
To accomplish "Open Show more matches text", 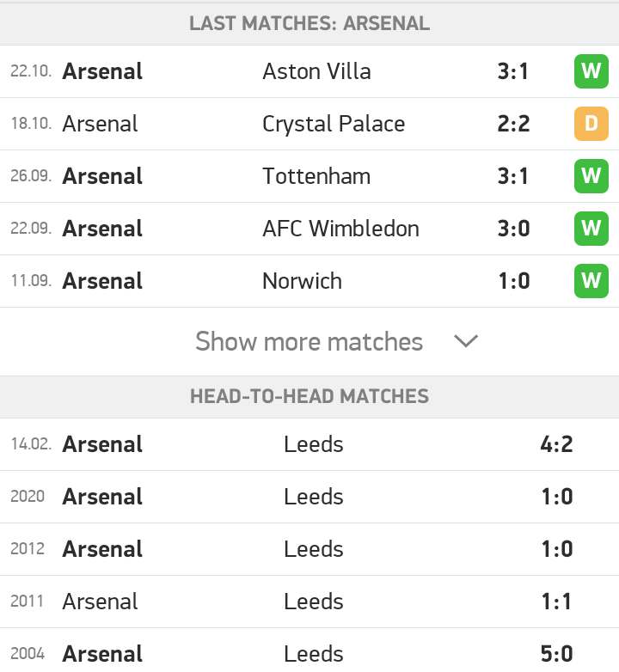I will click(x=309, y=341).
